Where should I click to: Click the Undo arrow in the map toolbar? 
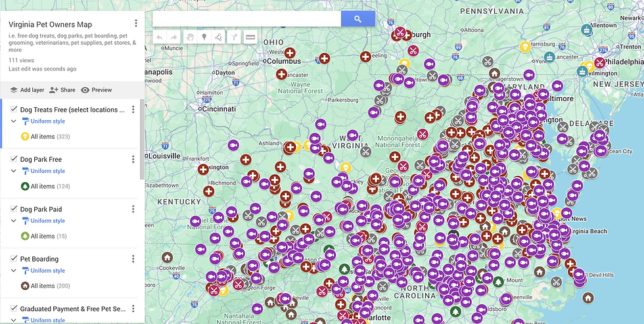pos(160,37)
